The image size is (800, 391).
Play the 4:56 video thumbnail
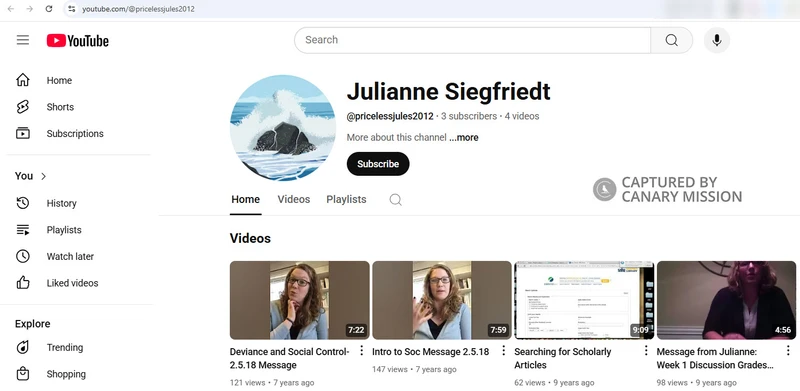pyautogui.click(x=727, y=300)
